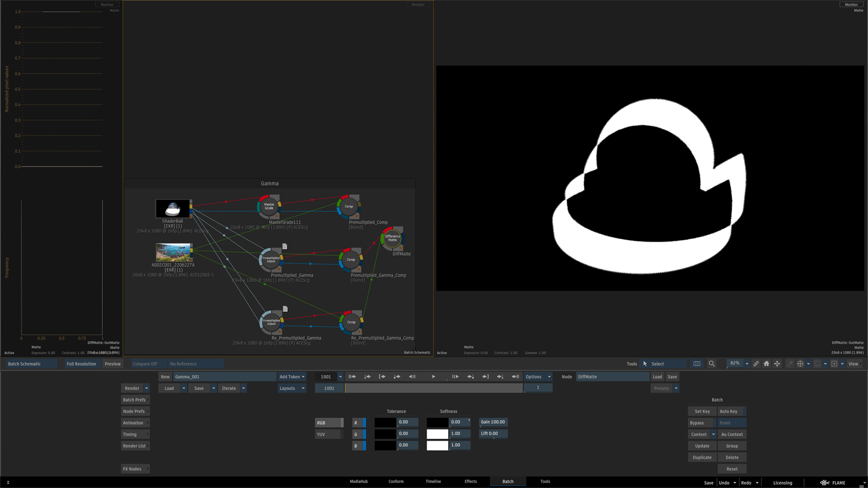Toggle the G channel button
Viewport: 868px width, 488px height.
(359, 434)
